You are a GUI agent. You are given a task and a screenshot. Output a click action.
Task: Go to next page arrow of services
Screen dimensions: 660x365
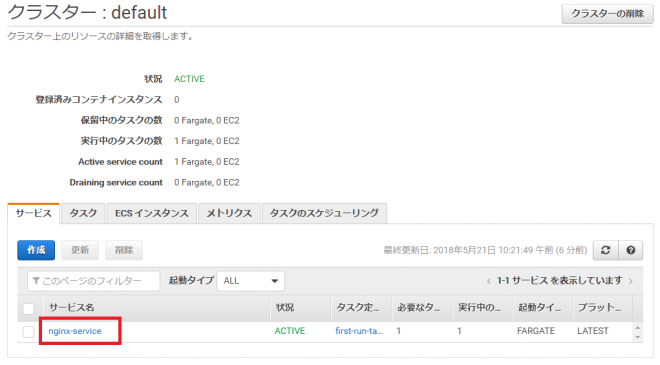(631, 281)
